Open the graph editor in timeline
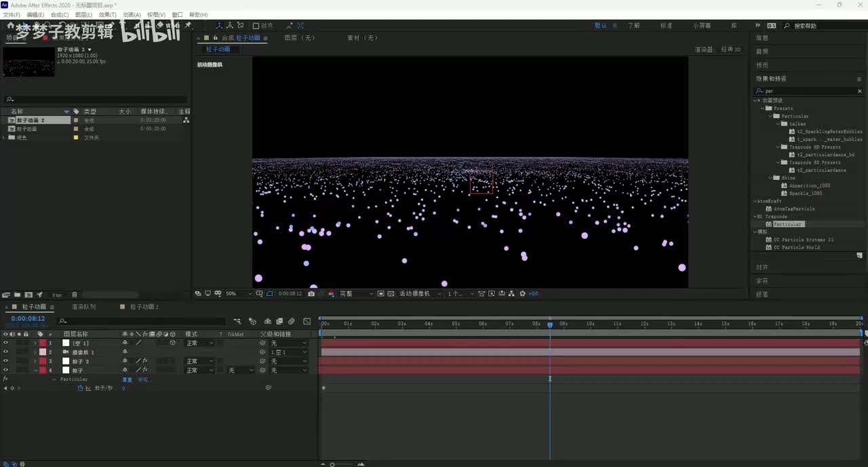Viewport: 868px width, 467px height. 307,321
